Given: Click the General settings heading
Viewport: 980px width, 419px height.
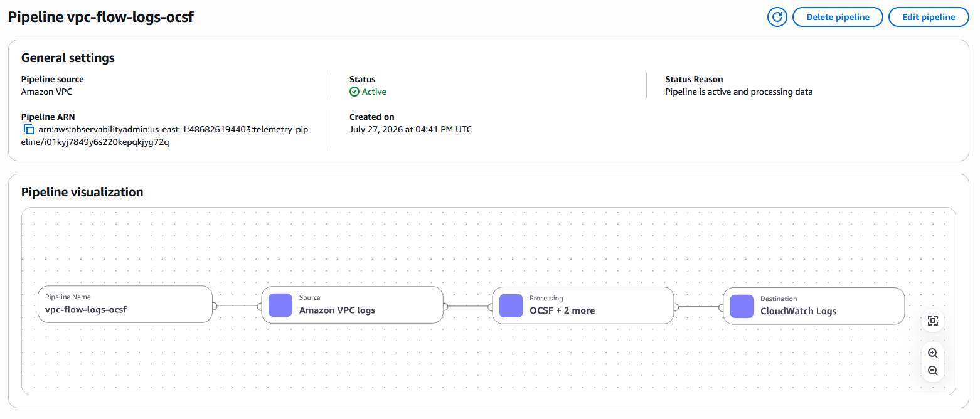Looking at the screenshot, I should tap(68, 58).
